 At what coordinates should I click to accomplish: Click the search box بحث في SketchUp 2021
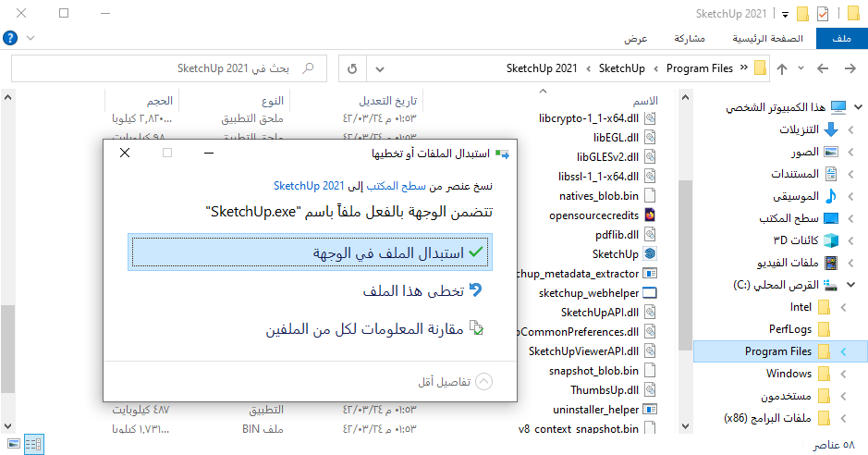coord(169,68)
